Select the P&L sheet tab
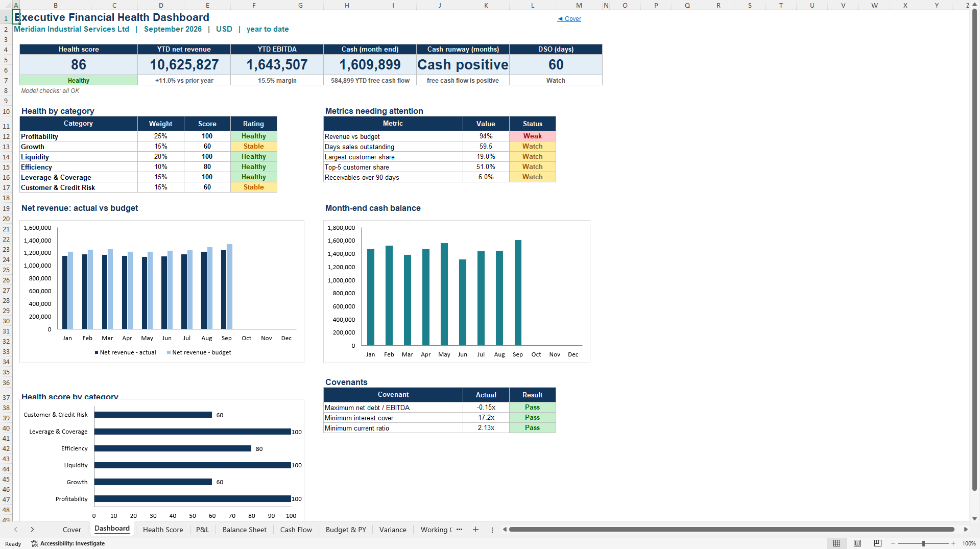The height and width of the screenshot is (549, 980). 203,530
